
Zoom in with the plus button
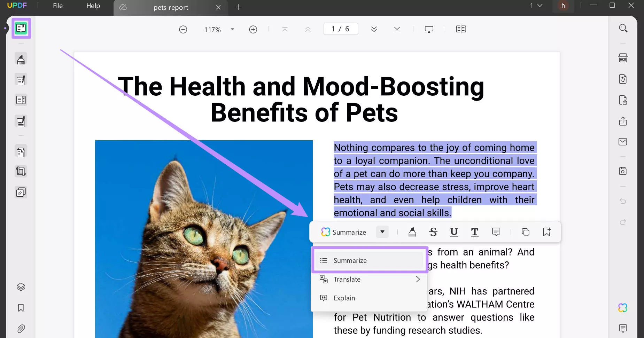click(x=253, y=30)
